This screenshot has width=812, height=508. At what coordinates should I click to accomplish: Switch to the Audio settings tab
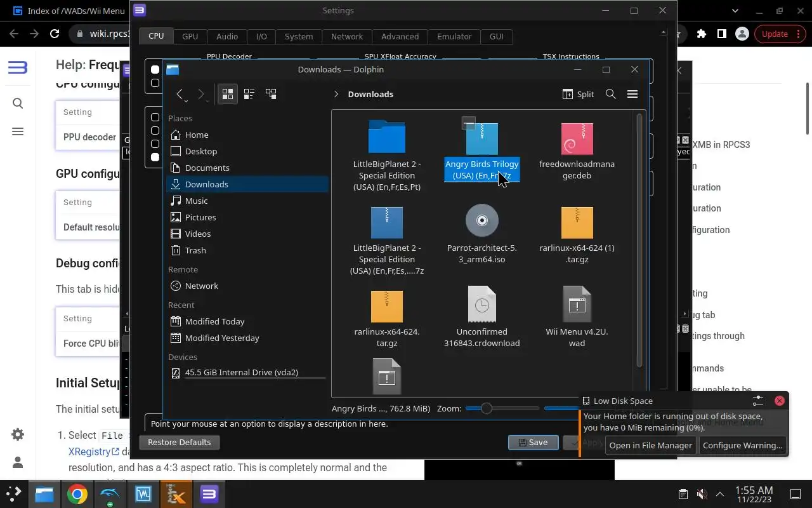click(227, 36)
